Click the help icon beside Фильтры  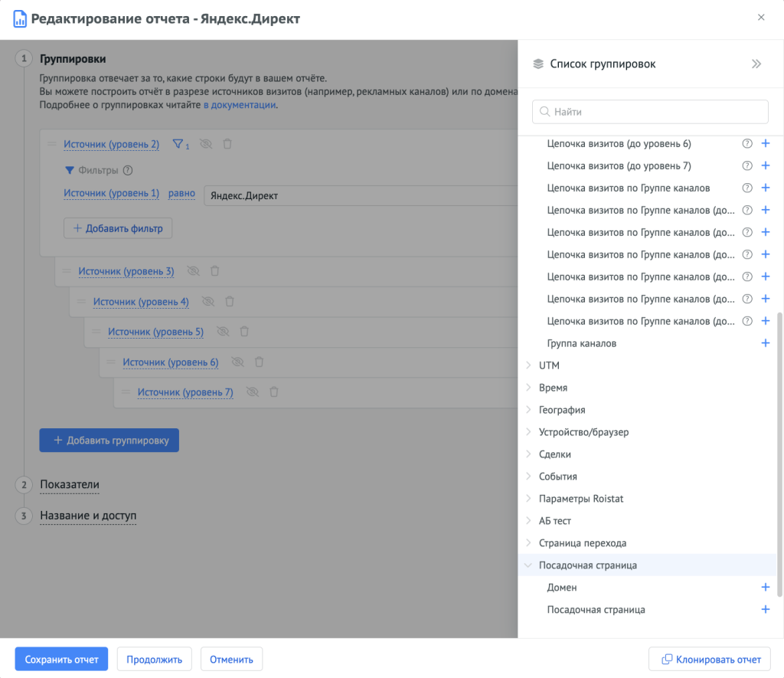128,171
